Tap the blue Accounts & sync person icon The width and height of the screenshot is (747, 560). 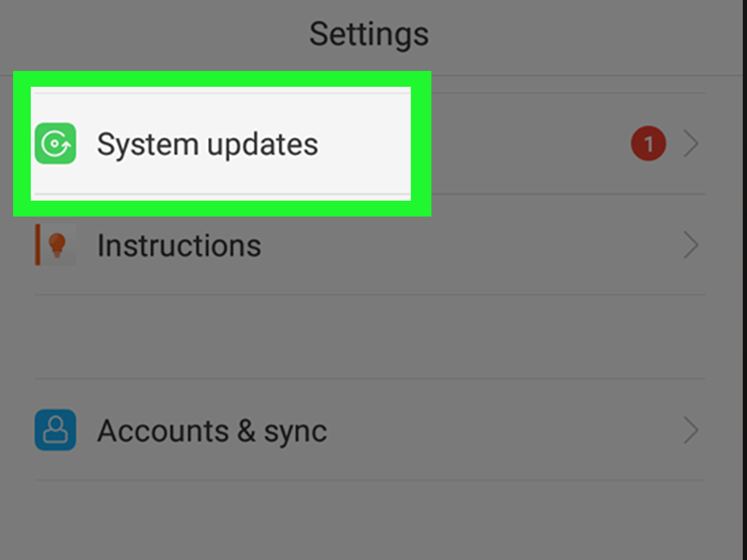(55, 430)
